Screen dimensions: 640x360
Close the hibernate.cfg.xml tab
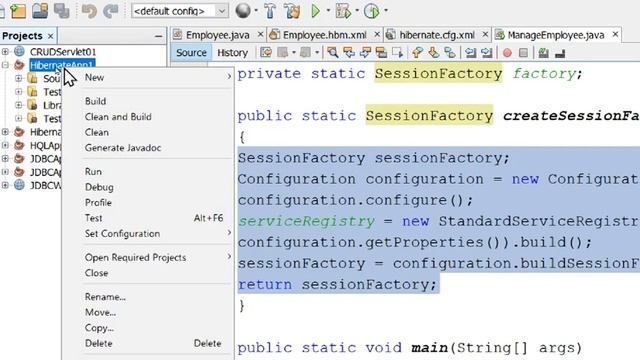point(485,35)
